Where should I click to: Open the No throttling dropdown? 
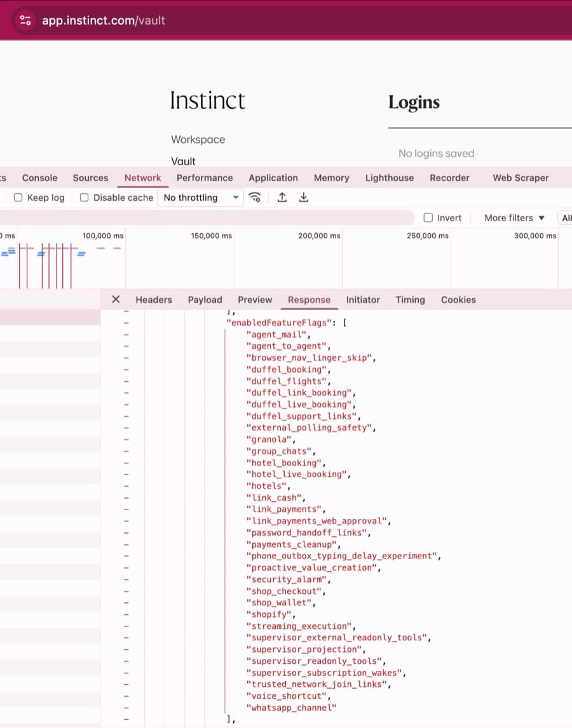click(x=201, y=198)
